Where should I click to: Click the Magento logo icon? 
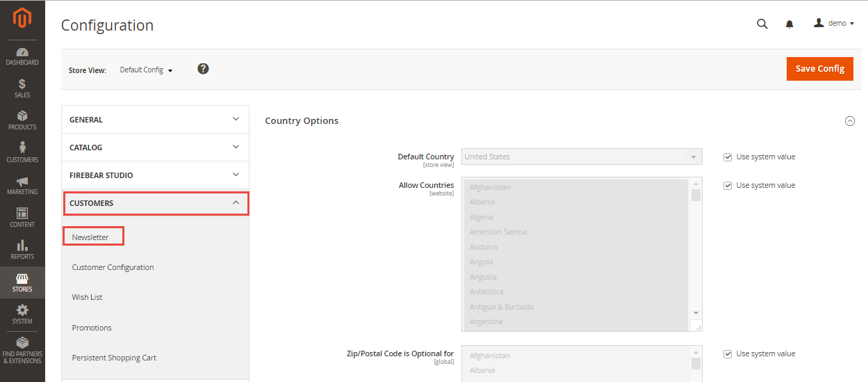tap(22, 19)
